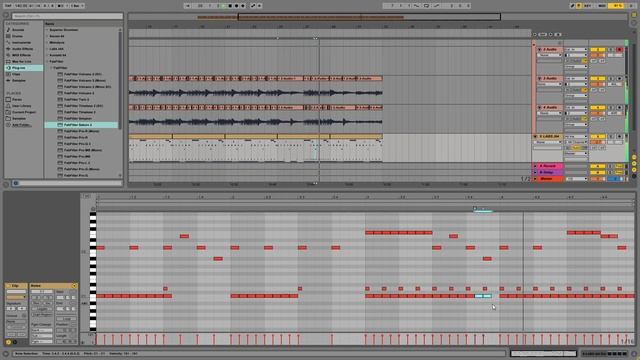
Task: Open the 5 LABS MIDI input dropdown
Action: tap(576, 137)
